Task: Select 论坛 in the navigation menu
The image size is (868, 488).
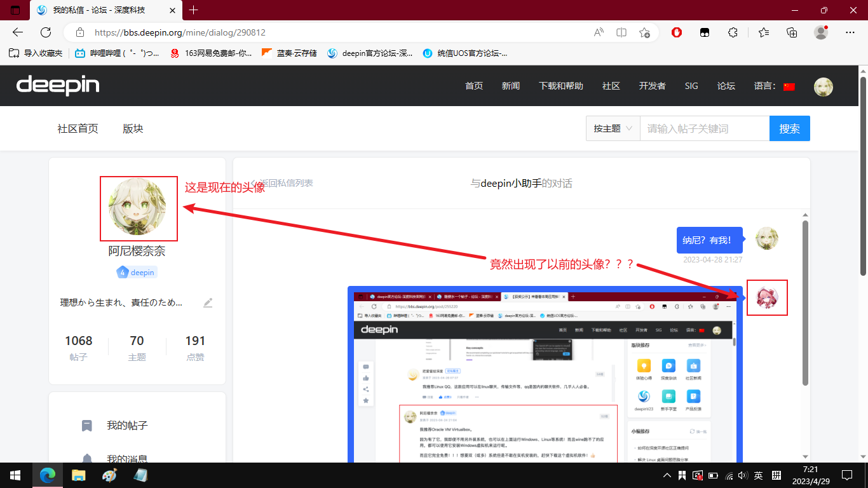Action: click(726, 86)
